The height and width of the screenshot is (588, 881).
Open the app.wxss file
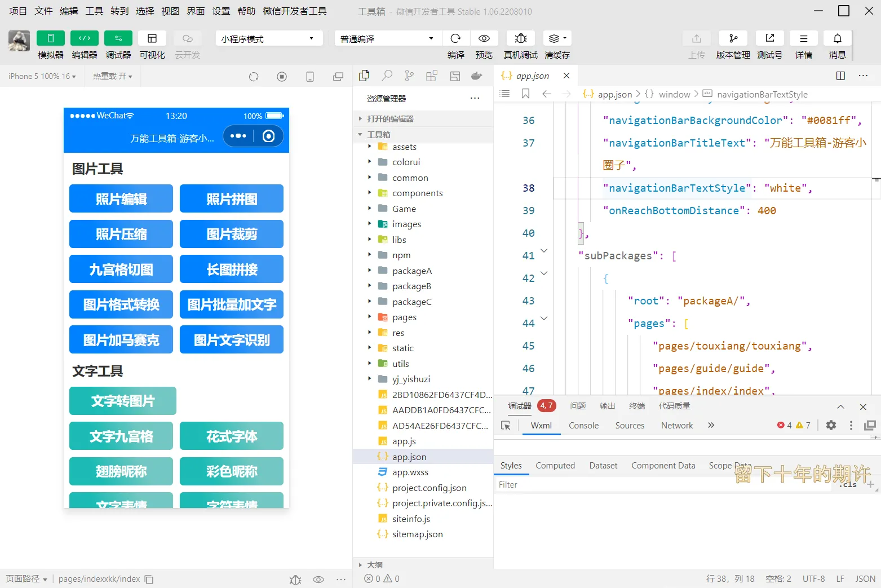[410, 472]
